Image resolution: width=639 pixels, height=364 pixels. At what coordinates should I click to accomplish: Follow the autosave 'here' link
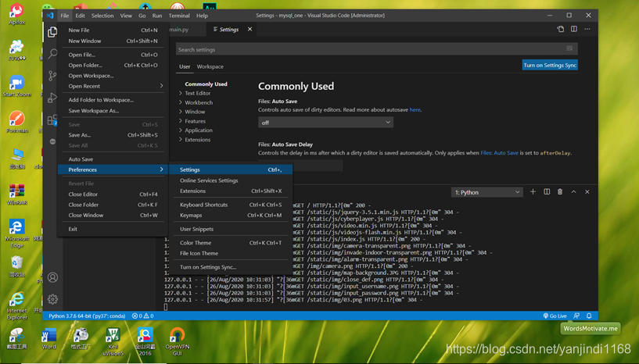[415, 109]
